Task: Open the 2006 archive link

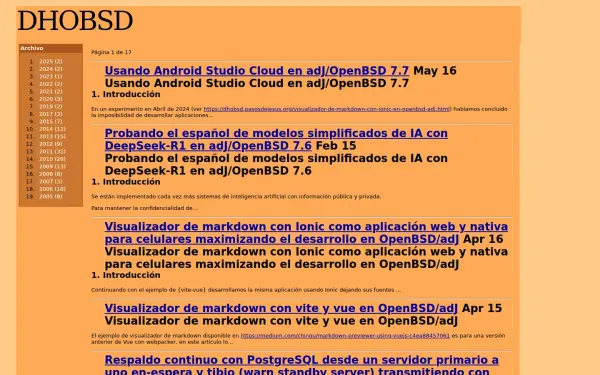Action: (52, 189)
